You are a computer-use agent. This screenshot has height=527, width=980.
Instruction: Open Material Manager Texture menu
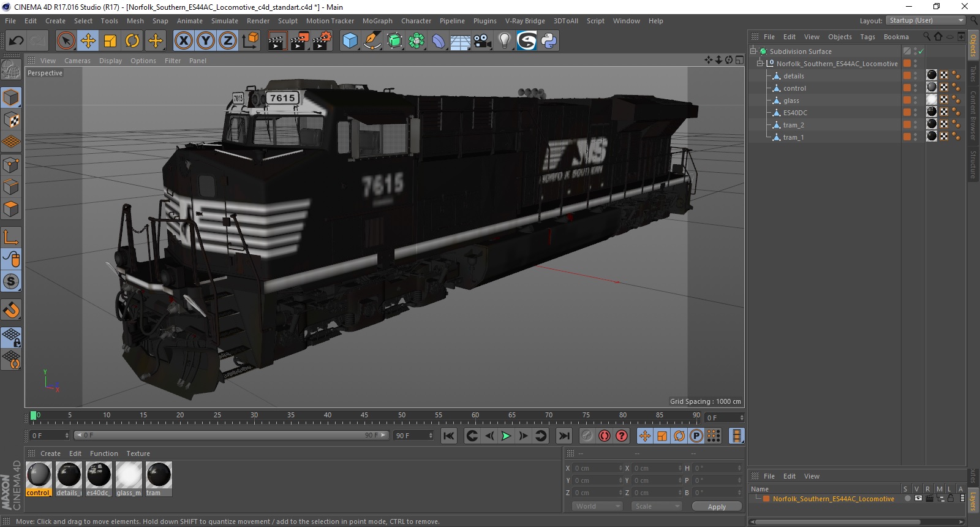pyautogui.click(x=138, y=453)
